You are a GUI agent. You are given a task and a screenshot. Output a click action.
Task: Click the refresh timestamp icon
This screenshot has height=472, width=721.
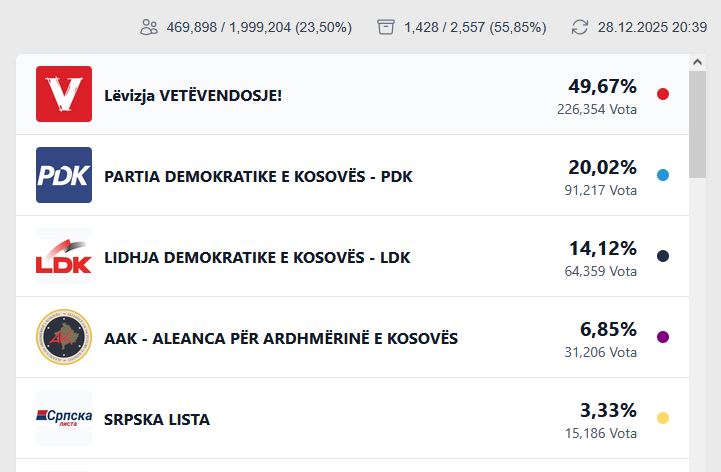pos(580,27)
